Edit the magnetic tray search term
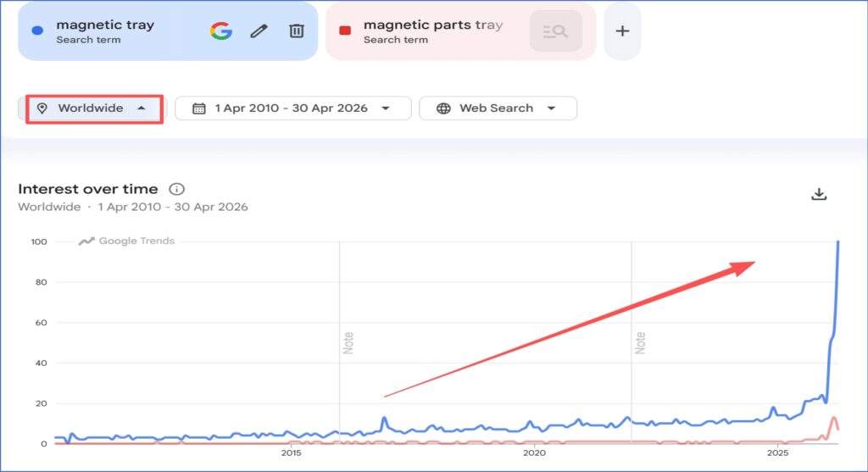The image size is (868, 472). 259,31
